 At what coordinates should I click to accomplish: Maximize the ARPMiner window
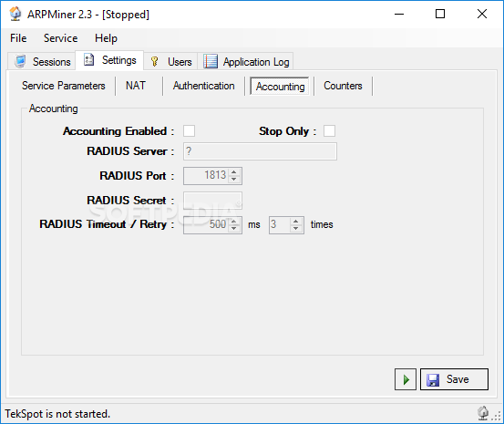440,15
